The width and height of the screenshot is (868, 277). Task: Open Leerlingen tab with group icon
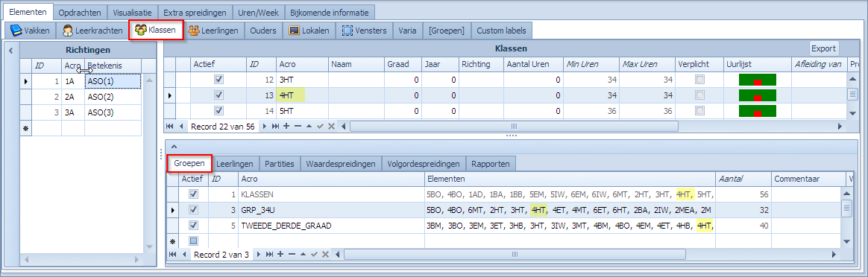tap(214, 31)
